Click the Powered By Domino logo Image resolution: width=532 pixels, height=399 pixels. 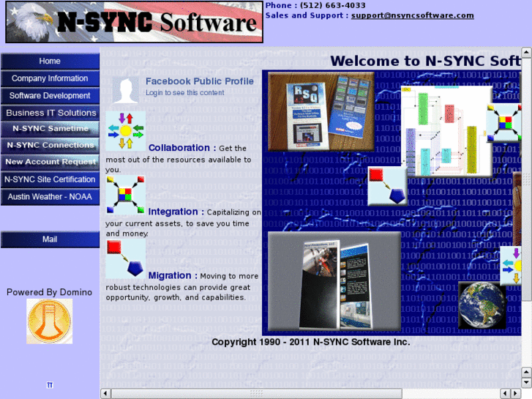(50, 321)
